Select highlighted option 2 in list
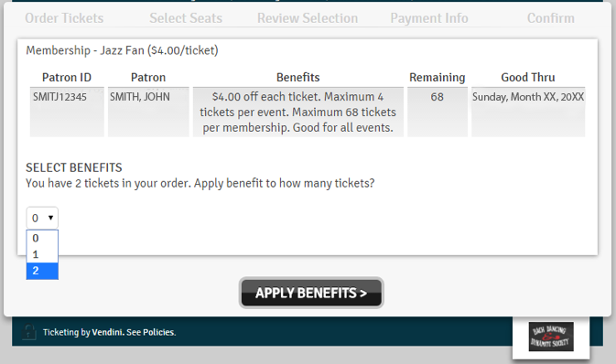The width and height of the screenshot is (616, 364). coord(42,271)
